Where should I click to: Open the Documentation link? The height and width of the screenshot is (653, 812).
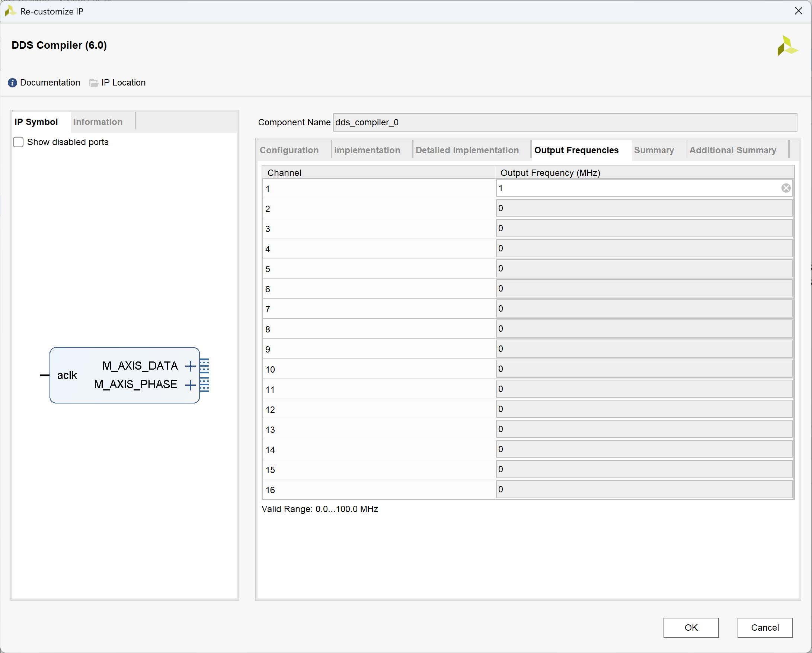tap(50, 83)
